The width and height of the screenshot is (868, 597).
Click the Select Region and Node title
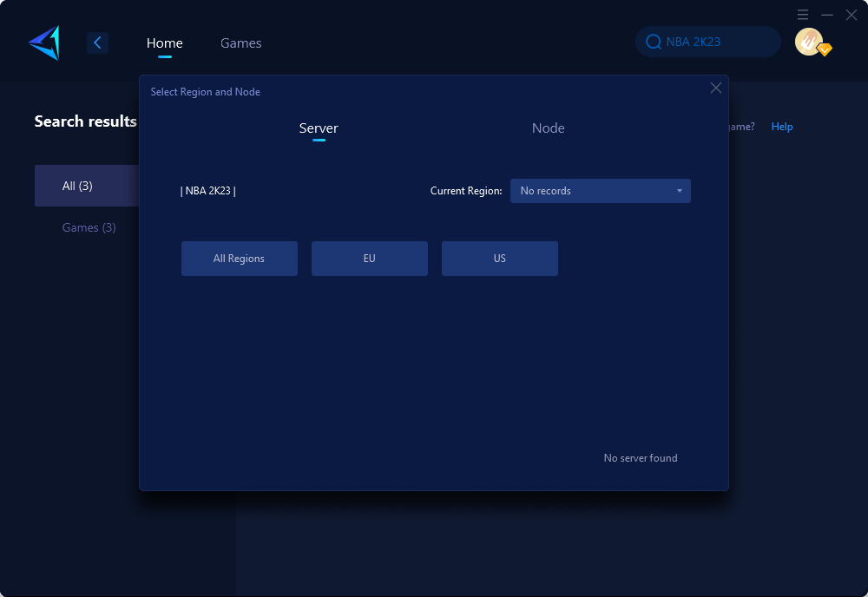point(206,92)
